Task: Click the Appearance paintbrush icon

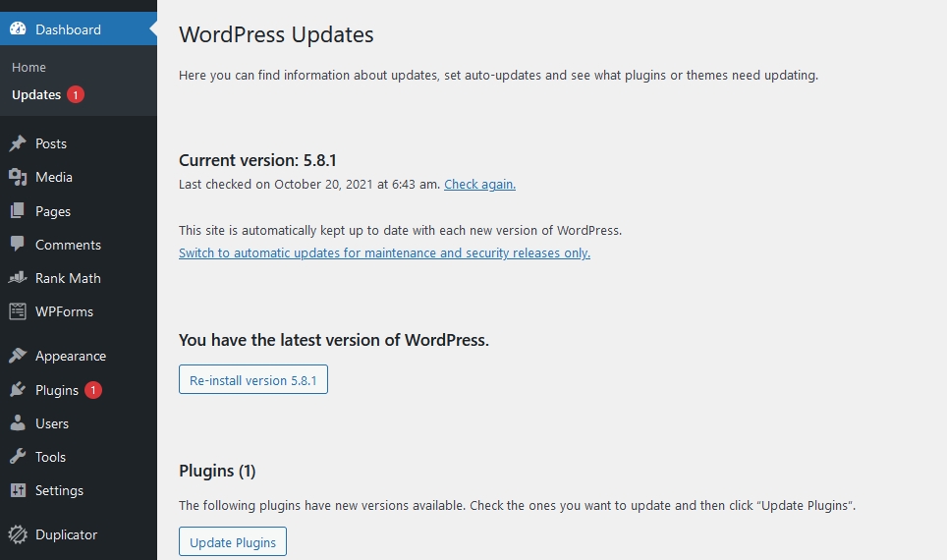Action: (x=18, y=356)
